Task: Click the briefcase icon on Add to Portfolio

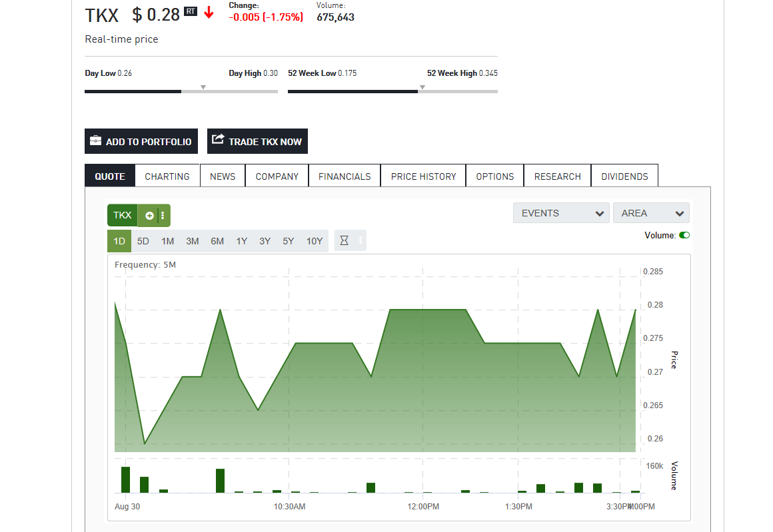Action: click(x=95, y=140)
